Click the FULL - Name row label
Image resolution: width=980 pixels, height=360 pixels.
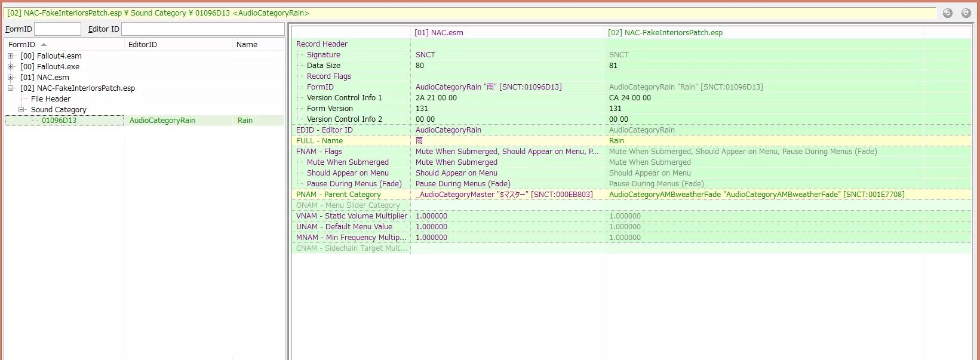(320, 141)
